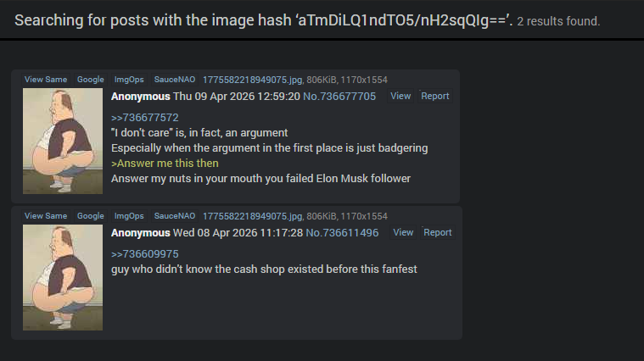Follow the reply link >>736609975
Screen dimensions: 644x361
(144, 254)
